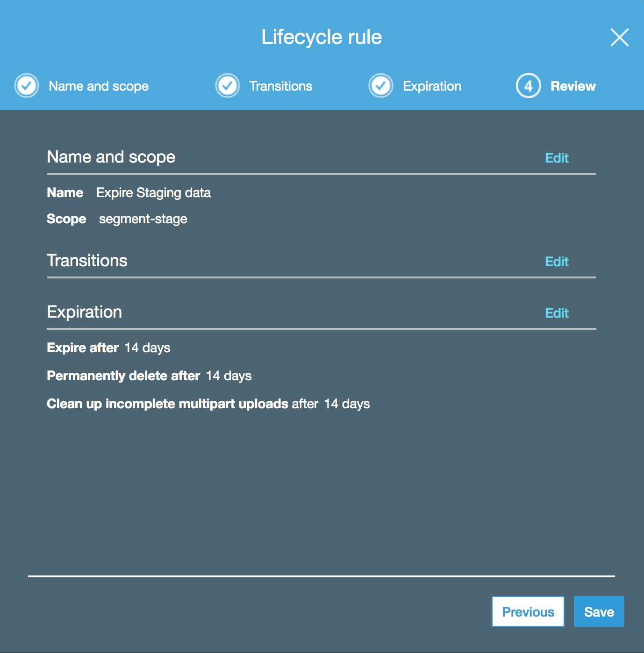Viewport: 644px width, 653px height.
Task: Click the Expiration step checkmark icon
Action: pos(380,85)
